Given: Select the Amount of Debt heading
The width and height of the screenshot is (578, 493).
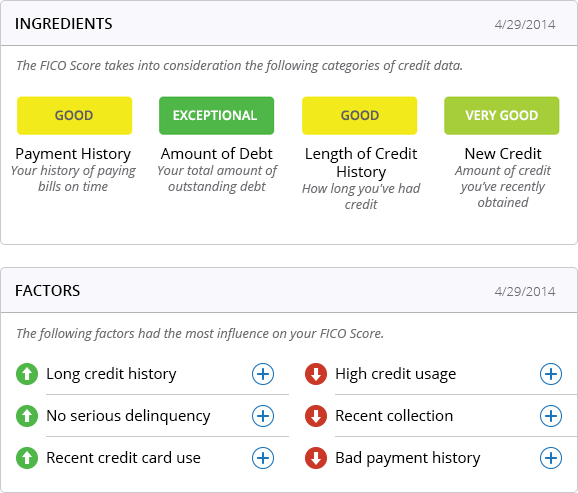Looking at the screenshot, I should pos(217,154).
